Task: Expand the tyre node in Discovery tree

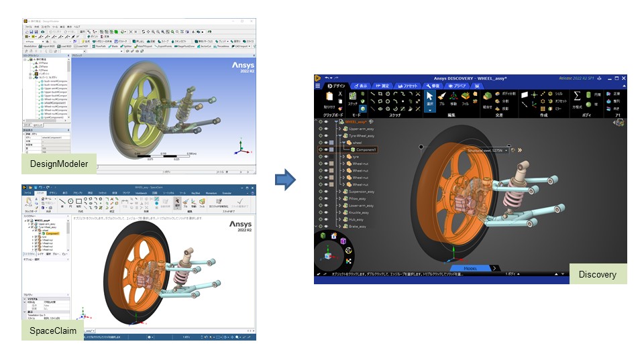Action: 343,157
